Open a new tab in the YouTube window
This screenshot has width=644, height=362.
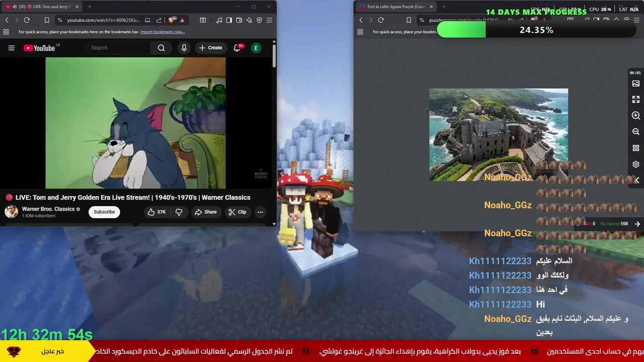coord(90,7)
